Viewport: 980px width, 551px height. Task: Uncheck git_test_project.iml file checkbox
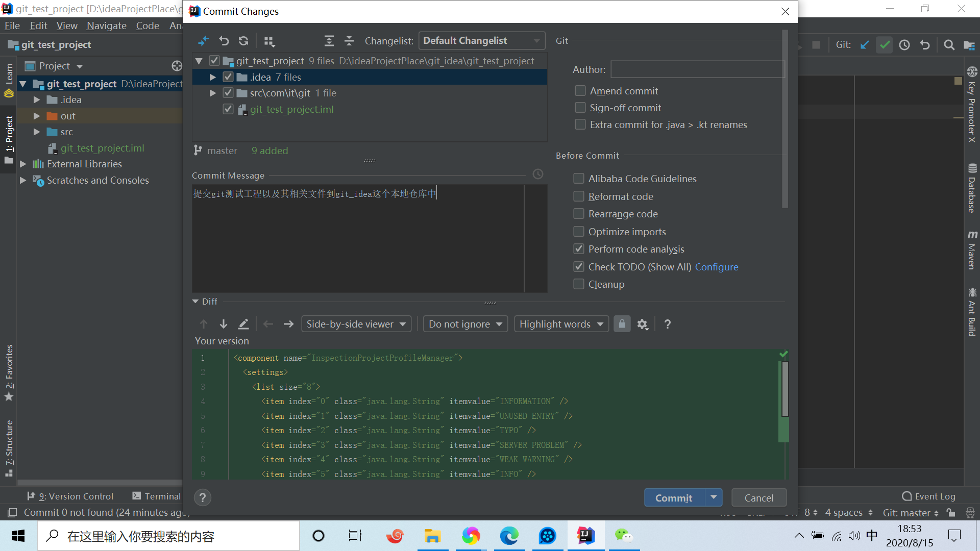coord(228,109)
